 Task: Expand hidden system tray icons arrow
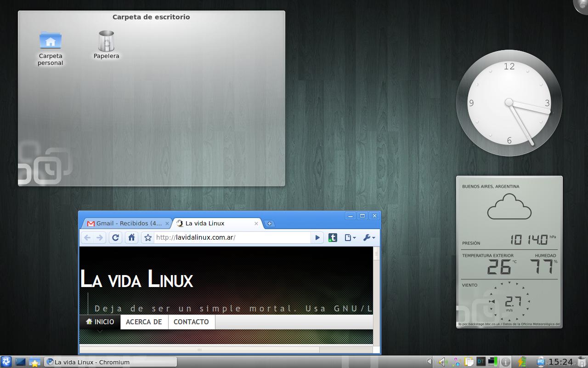[x=430, y=362]
